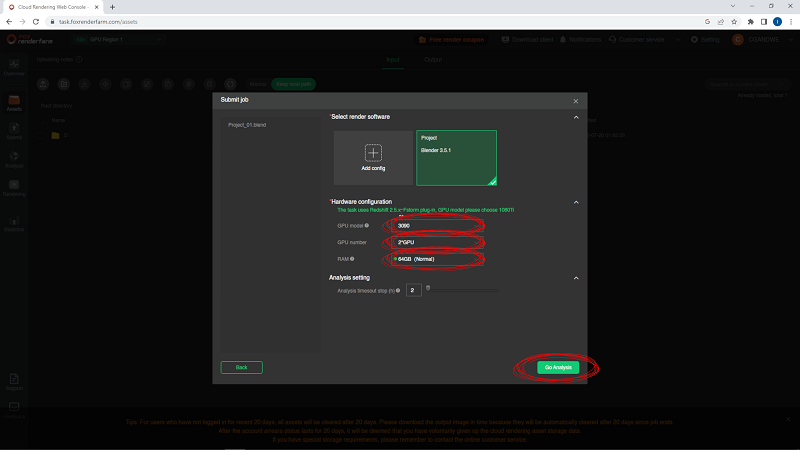800x450 pixels.
Task: Click the Add config plus tile
Action: point(373,158)
